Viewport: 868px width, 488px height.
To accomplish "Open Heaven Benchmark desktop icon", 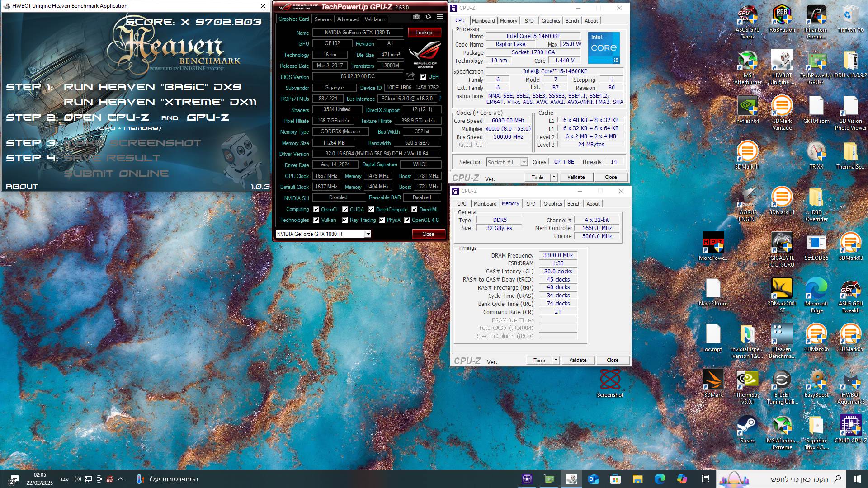I will coord(782,341).
